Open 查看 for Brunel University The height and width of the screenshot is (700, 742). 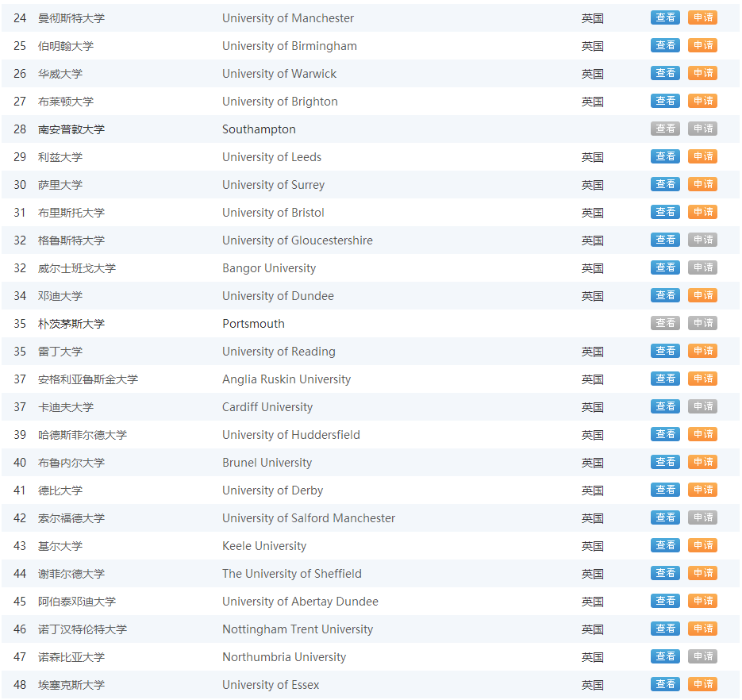[665, 462]
